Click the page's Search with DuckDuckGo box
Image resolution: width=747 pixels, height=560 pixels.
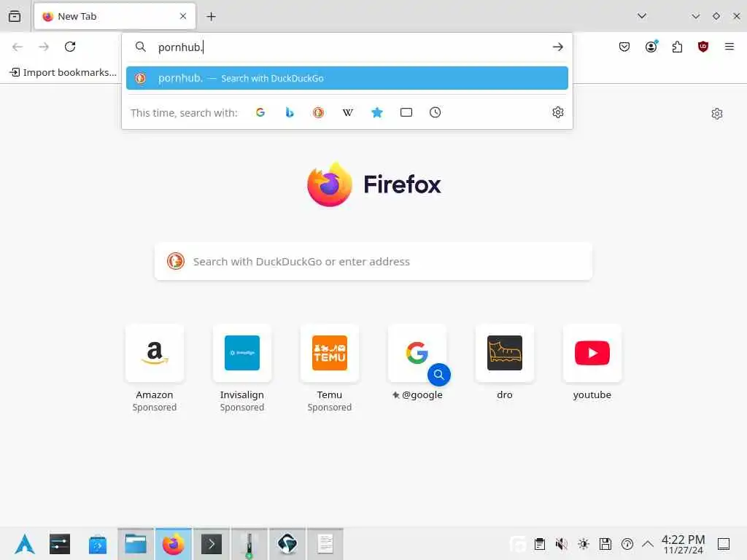tap(373, 262)
